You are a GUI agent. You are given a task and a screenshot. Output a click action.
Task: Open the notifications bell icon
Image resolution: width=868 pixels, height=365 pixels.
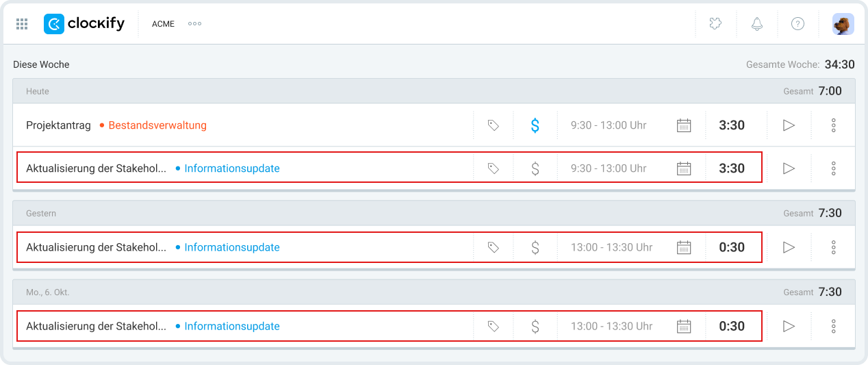point(757,24)
